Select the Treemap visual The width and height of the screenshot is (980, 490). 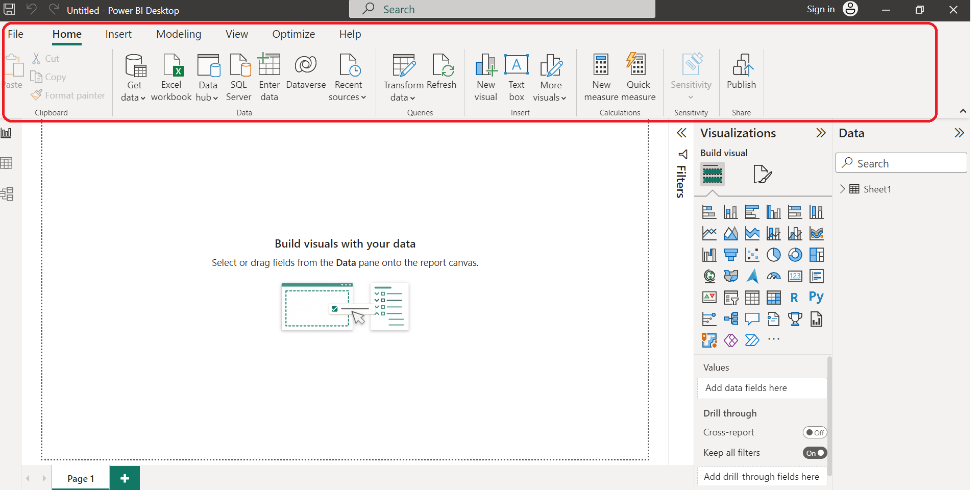816,255
